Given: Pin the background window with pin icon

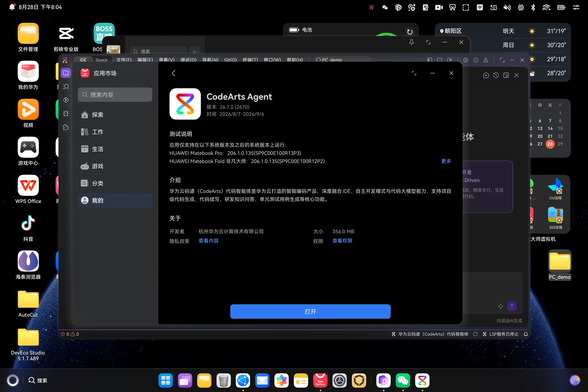Looking at the screenshot, I should (x=411, y=42).
